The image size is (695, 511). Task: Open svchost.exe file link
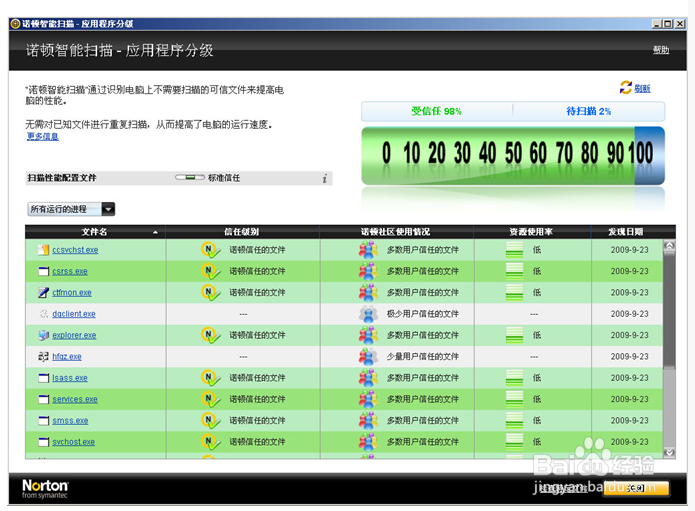[x=74, y=442]
